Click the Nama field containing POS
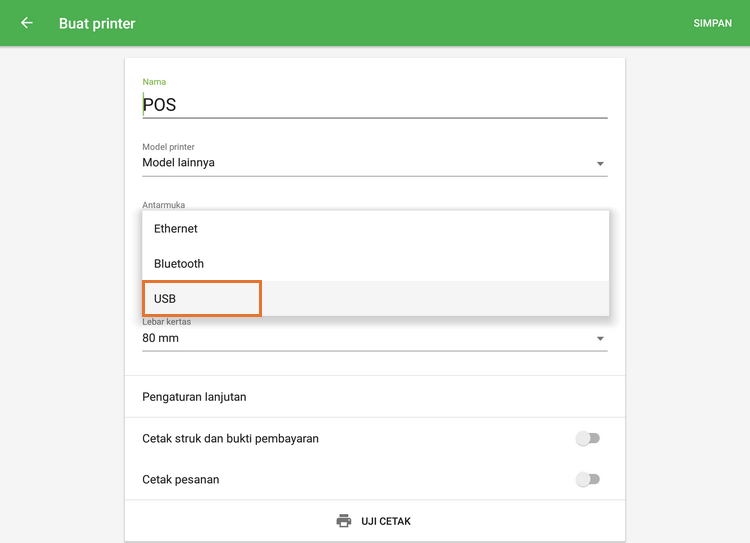This screenshot has height=543, width=750. point(374,104)
